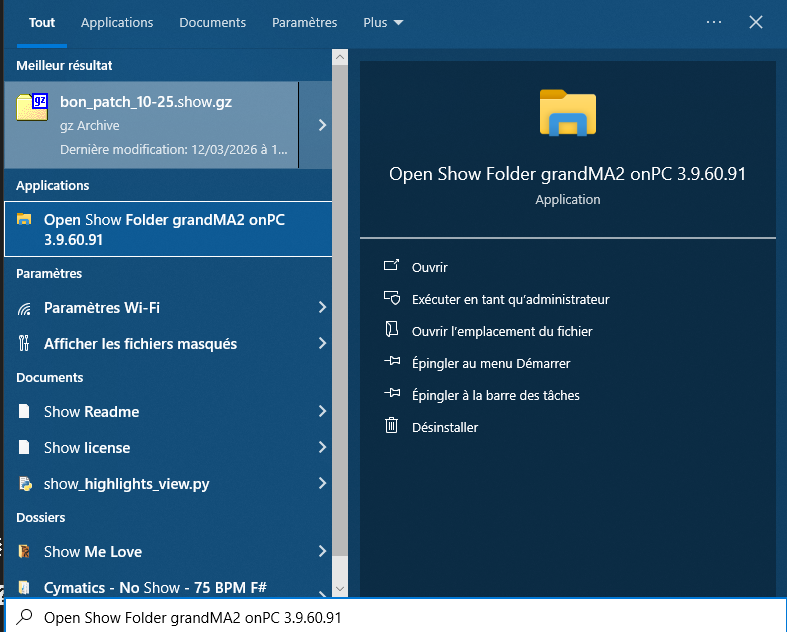Click the large folder icon in preview pane
Image resolution: width=787 pixels, height=632 pixels.
pos(568,112)
